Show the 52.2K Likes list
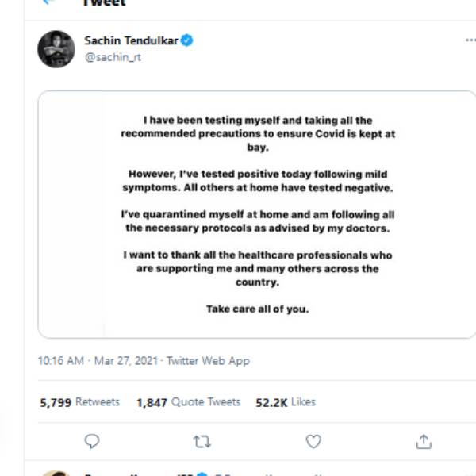The width and height of the screenshot is (476, 476). click(286, 402)
